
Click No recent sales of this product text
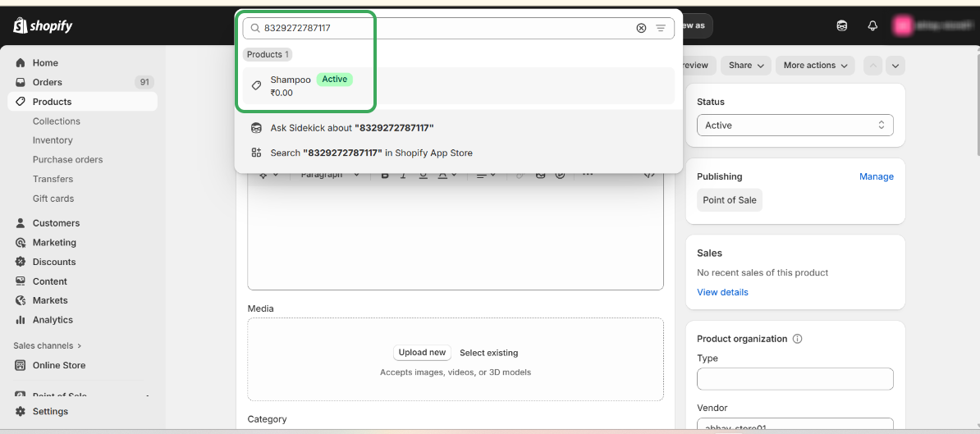coord(762,273)
